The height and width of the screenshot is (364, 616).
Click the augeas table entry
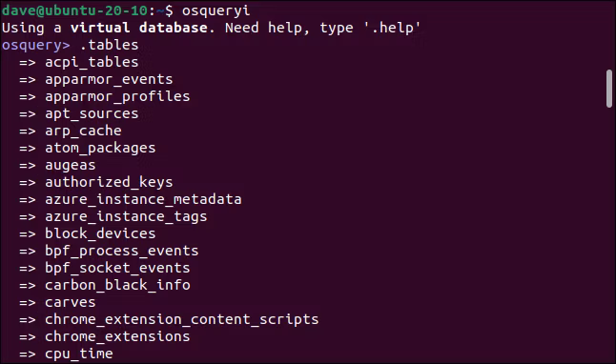click(71, 165)
